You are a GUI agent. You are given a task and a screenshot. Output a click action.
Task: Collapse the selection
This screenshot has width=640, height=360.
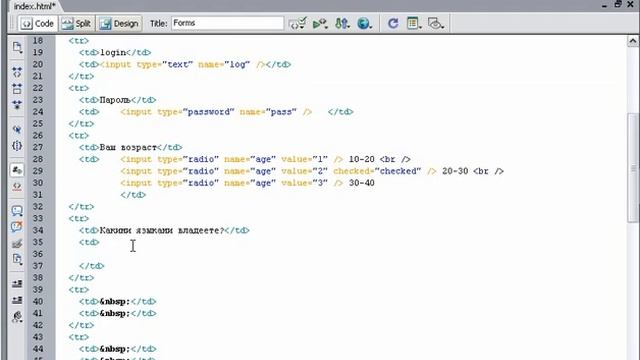(x=17, y=89)
